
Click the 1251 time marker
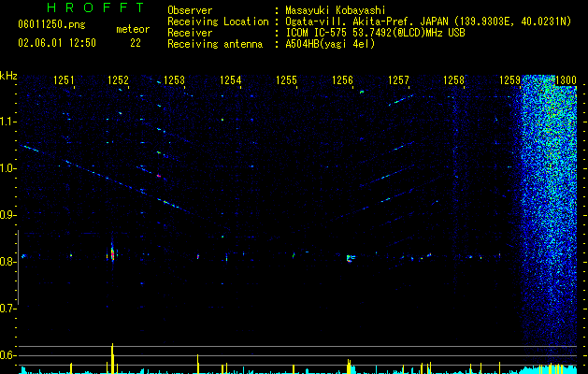(x=64, y=80)
